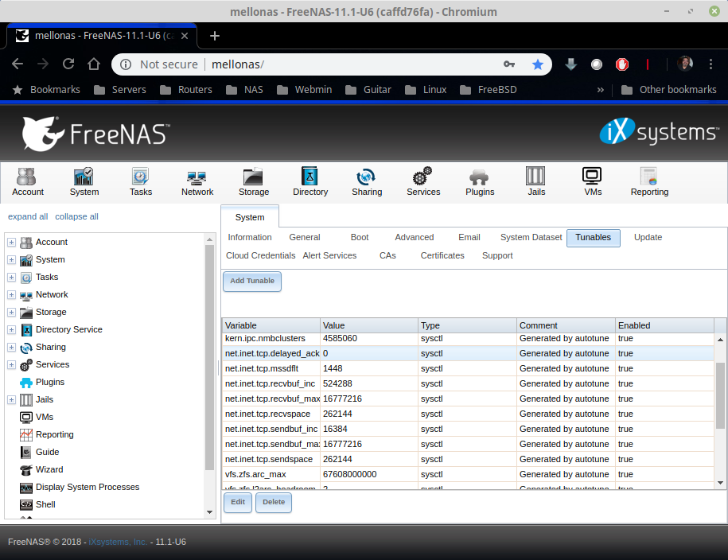Open the Jails toolbar icon

[535, 181]
